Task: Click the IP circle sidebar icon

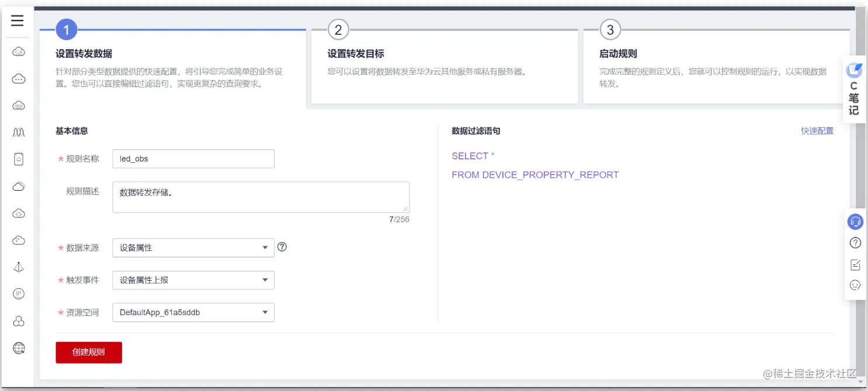Action: [x=19, y=294]
